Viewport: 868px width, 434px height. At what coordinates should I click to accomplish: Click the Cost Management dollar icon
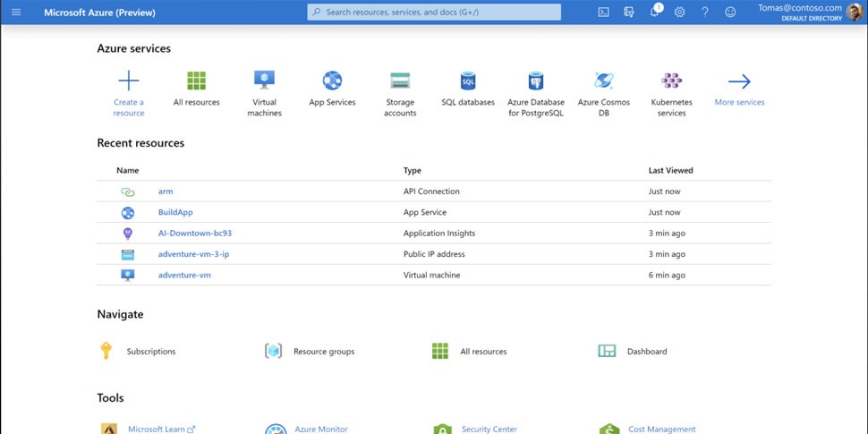click(x=608, y=430)
